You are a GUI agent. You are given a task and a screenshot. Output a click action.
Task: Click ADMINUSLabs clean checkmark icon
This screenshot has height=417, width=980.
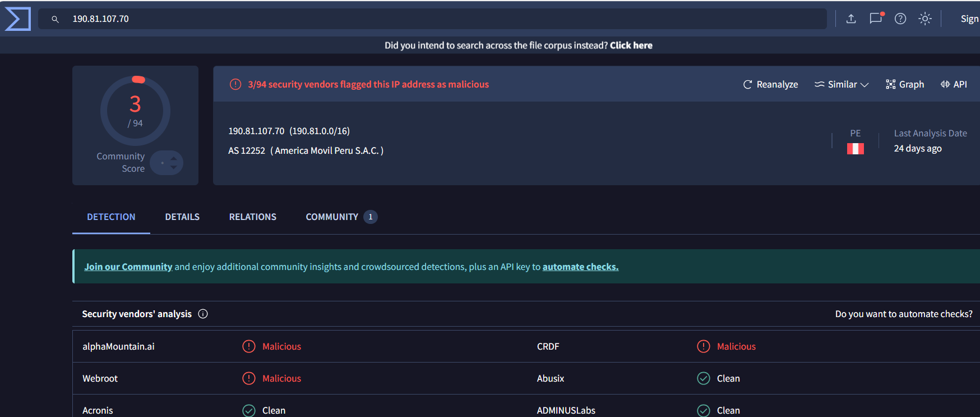pyautogui.click(x=704, y=410)
